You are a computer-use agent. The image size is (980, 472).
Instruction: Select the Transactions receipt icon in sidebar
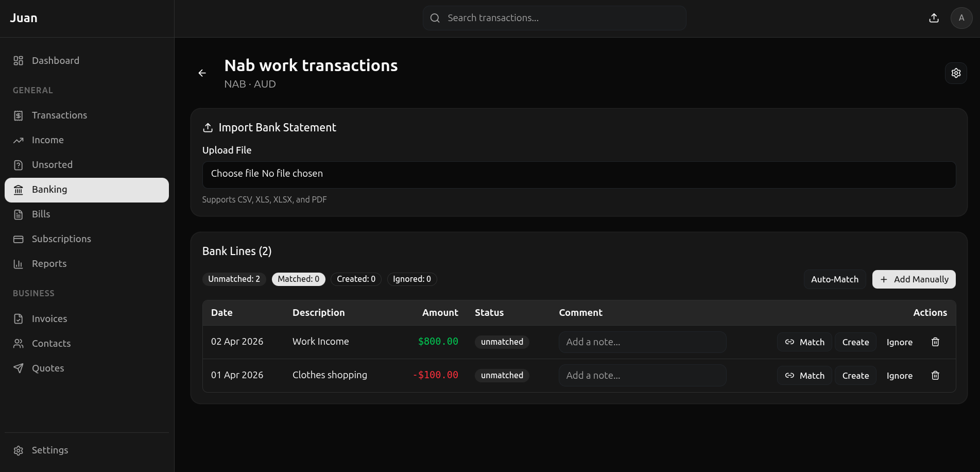click(19, 115)
